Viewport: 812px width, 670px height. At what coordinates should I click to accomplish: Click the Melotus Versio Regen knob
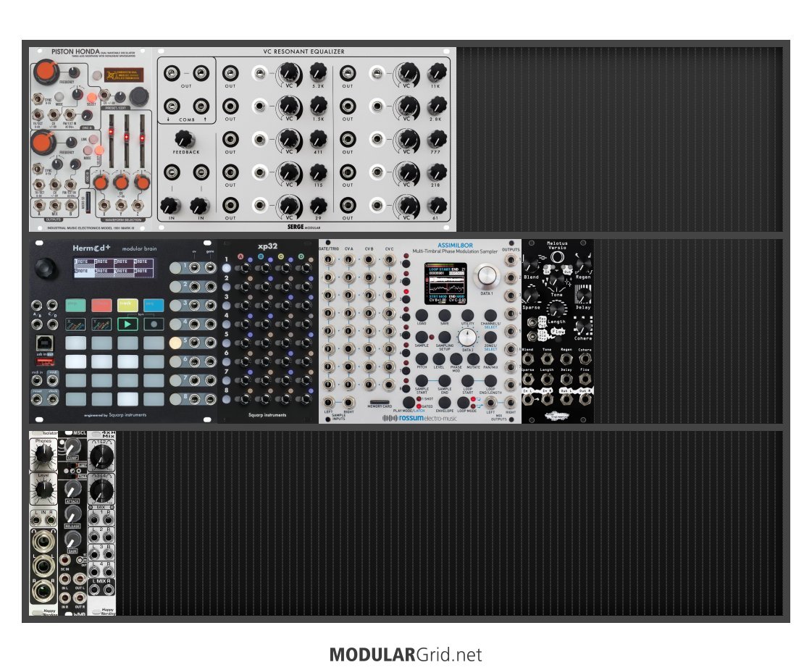[583, 266]
